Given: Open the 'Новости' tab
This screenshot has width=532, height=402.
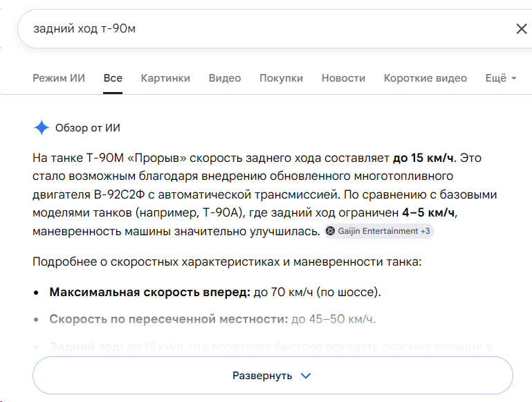Looking at the screenshot, I should point(343,78).
